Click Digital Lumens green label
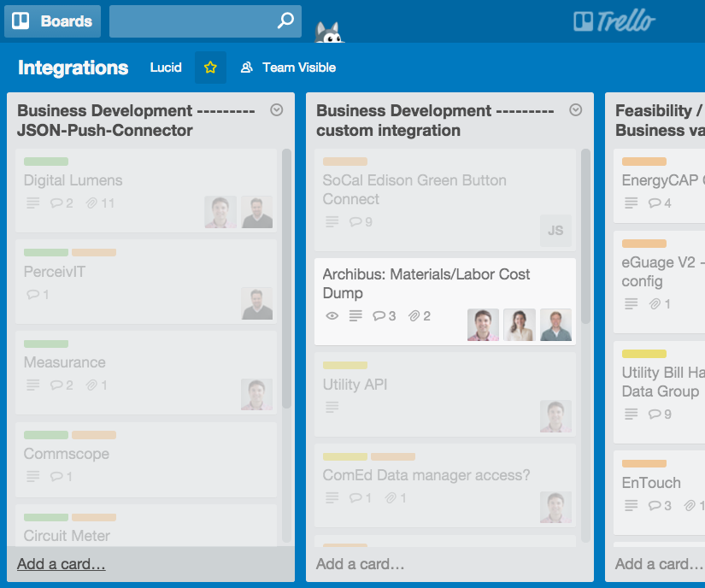Viewport: 705px width, 588px height. pos(46,162)
